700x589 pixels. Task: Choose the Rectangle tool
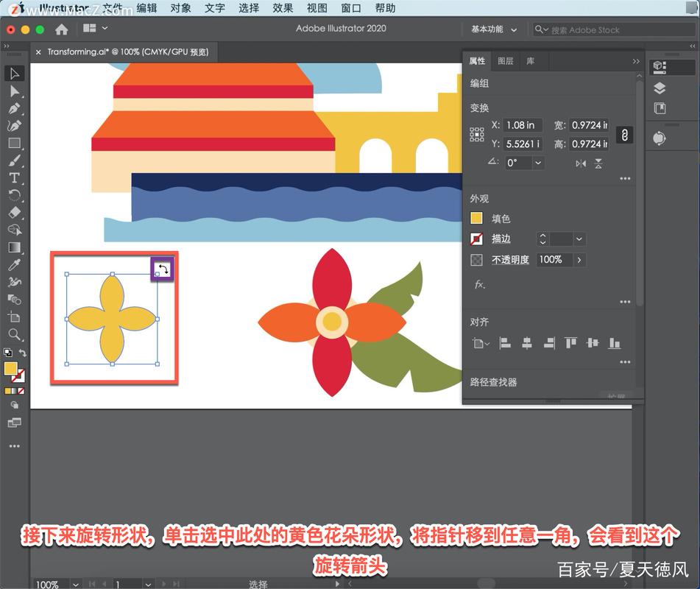tap(14, 144)
